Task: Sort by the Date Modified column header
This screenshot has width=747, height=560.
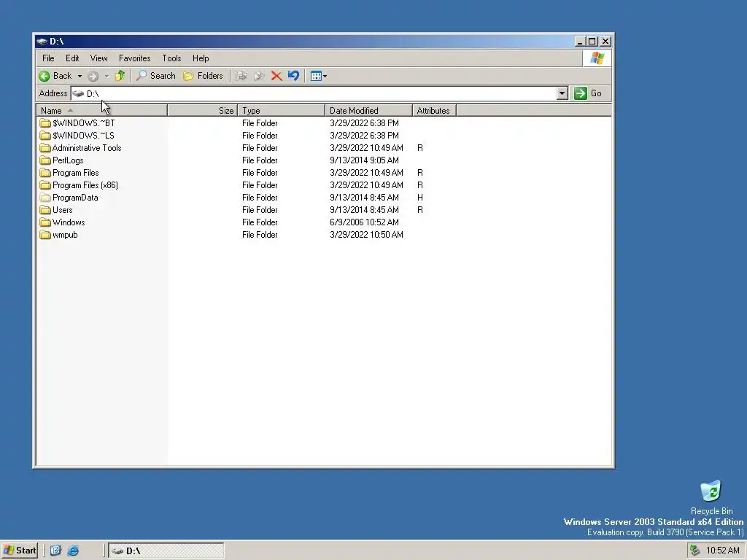Action: click(368, 111)
